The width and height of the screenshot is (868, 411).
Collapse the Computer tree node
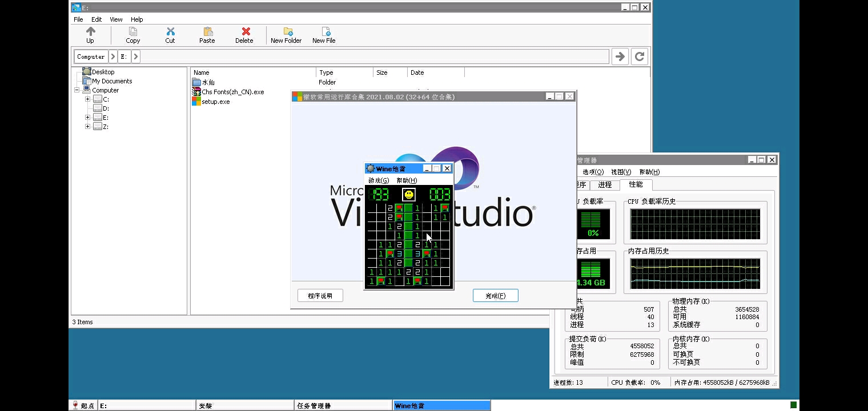(x=77, y=90)
